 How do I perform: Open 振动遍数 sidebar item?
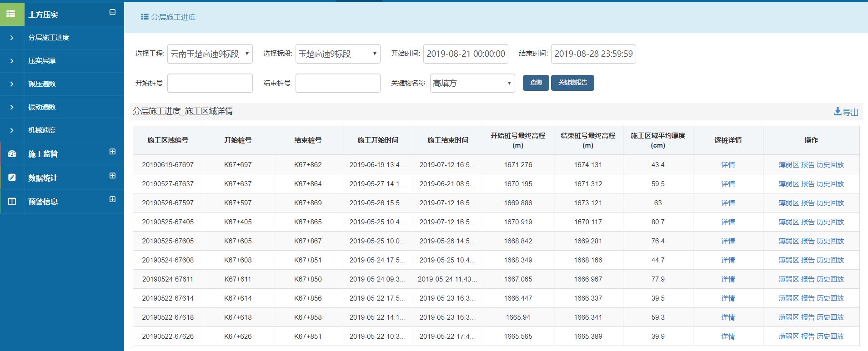(x=42, y=107)
